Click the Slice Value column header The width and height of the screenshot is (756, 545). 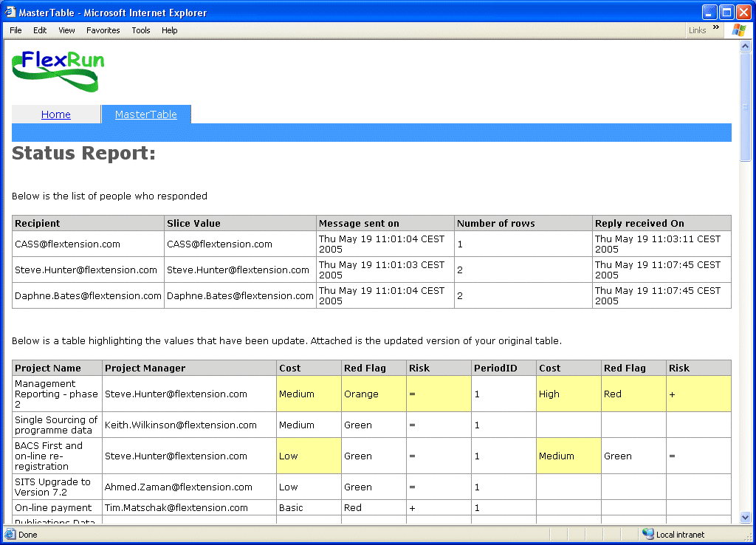click(x=240, y=223)
